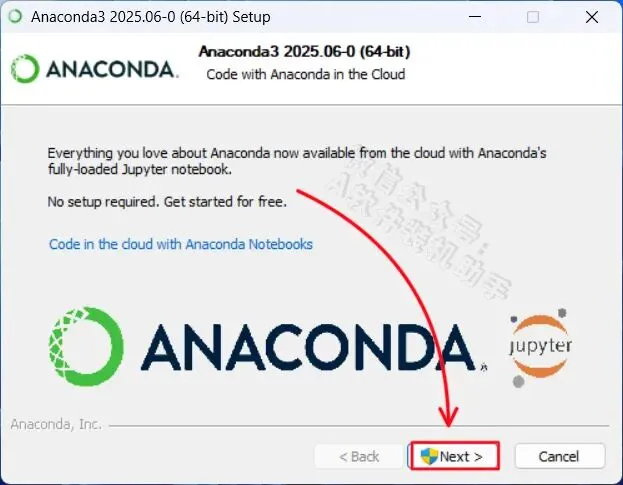
Task: Click the No setup required text line
Action: click(x=167, y=201)
